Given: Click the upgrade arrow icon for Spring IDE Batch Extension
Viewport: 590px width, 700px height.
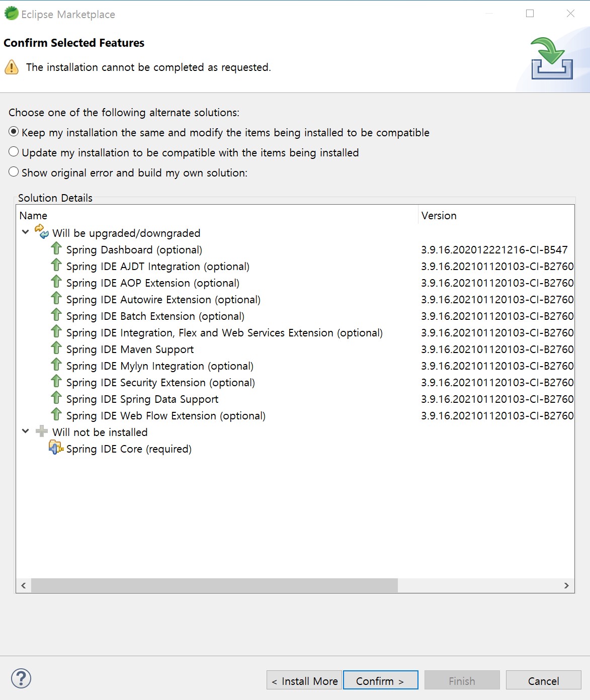Looking at the screenshot, I should pyautogui.click(x=56, y=315).
